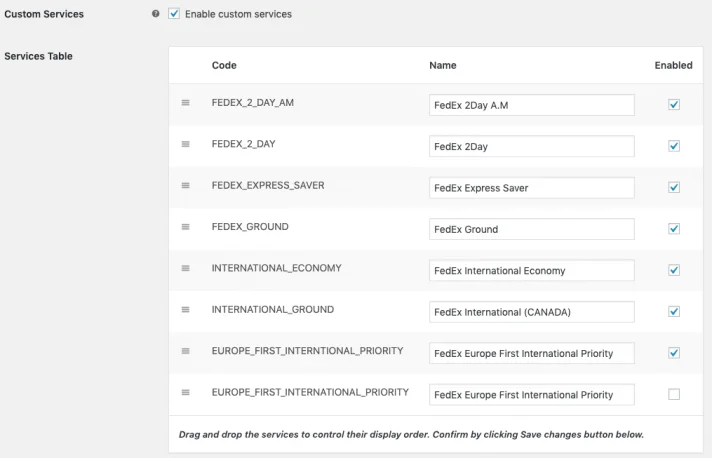Select the EUROPE_FIRST_INTERNTIONAL_PRIORITY code text

307,350
